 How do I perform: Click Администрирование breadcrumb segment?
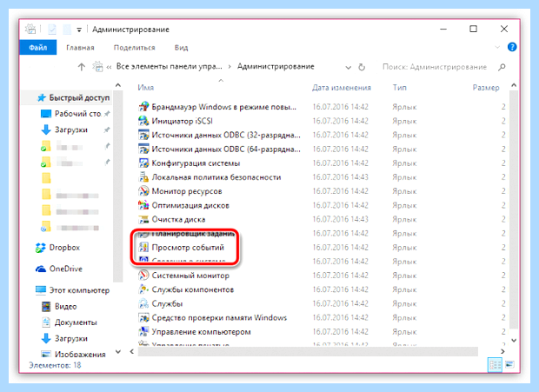(276, 66)
